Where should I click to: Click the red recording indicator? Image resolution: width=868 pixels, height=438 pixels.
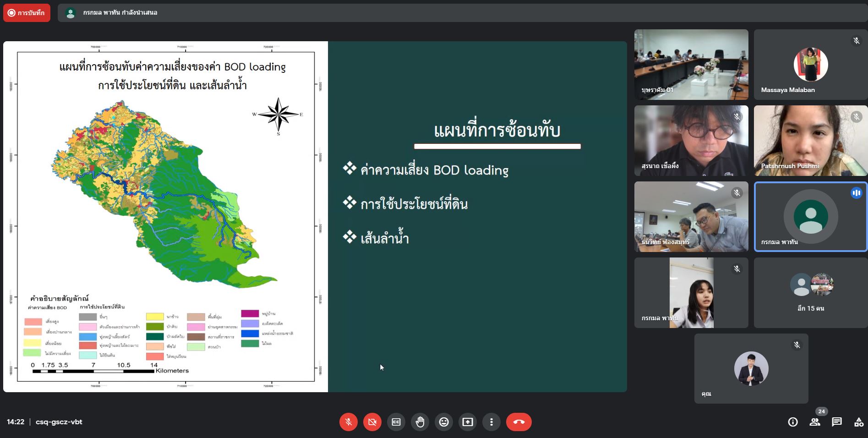[27, 13]
